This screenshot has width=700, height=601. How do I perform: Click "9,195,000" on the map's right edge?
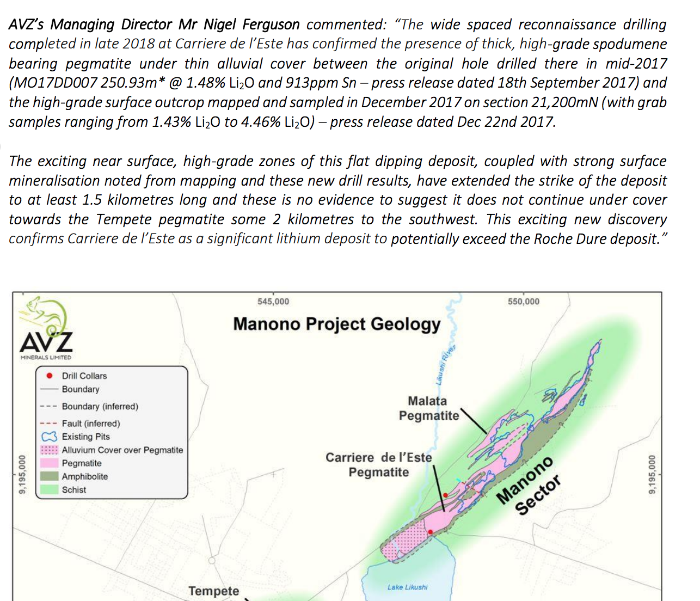(x=652, y=475)
